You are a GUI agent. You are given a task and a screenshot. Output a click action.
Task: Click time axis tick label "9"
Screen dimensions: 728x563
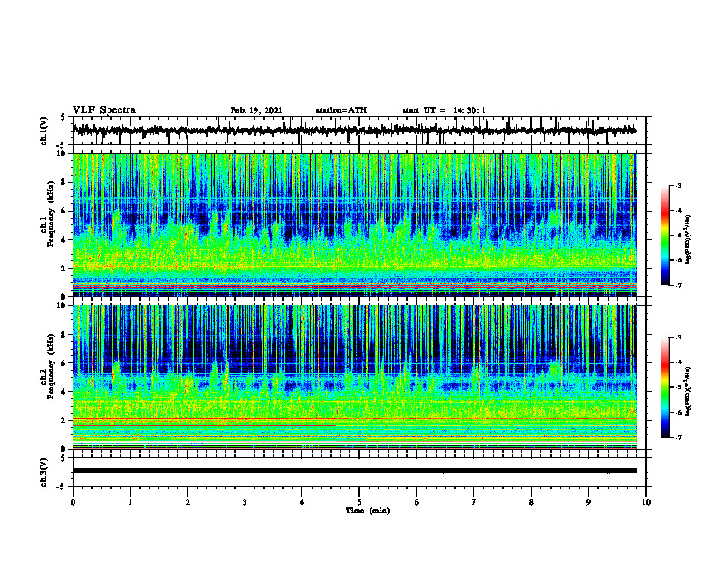click(588, 502)
